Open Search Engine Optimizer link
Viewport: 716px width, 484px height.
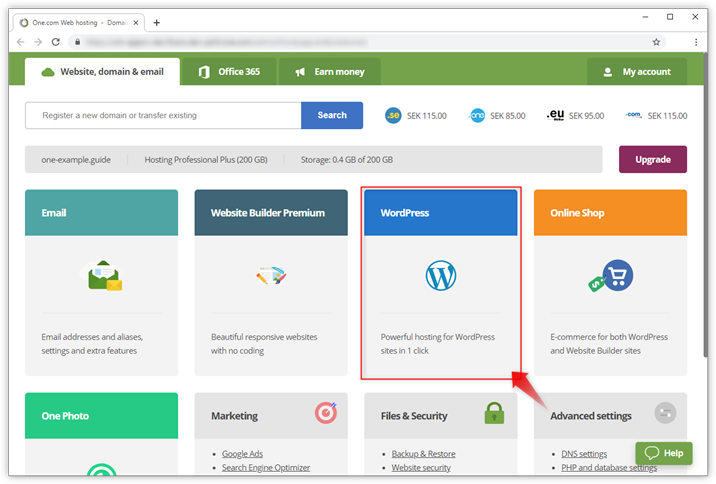click(266, 468)
